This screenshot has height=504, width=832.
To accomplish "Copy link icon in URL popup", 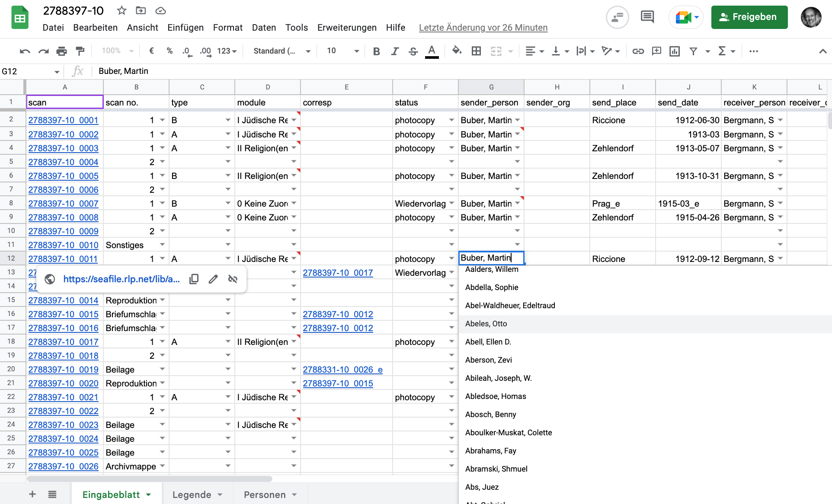I will point(194,279).
